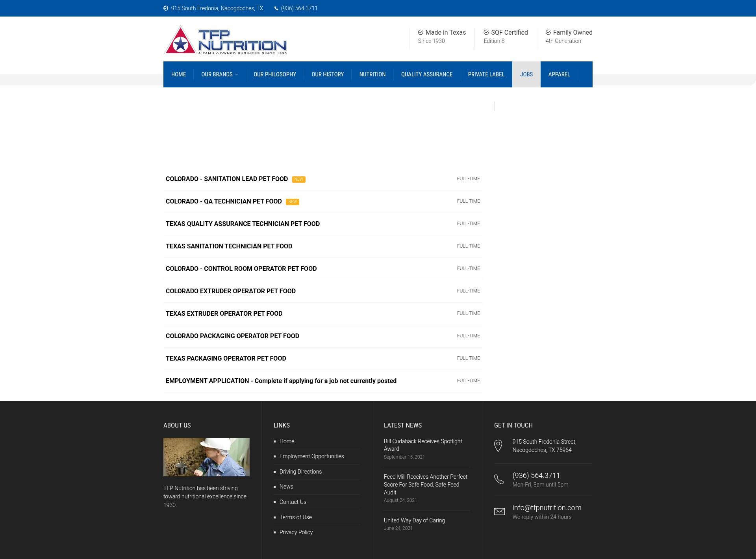Click the footer Home link
756x559 pixels.
pos(287,441)
